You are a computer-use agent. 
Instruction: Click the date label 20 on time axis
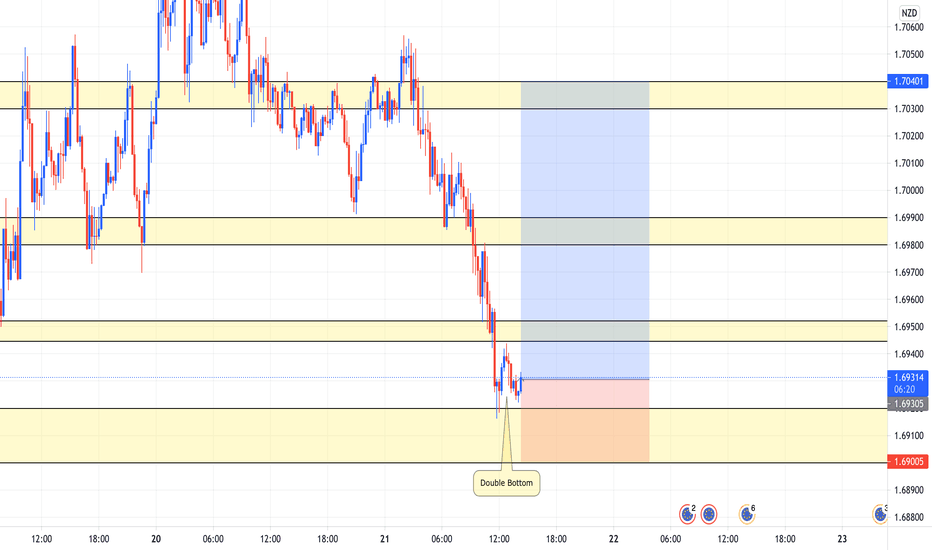(156, 539)
